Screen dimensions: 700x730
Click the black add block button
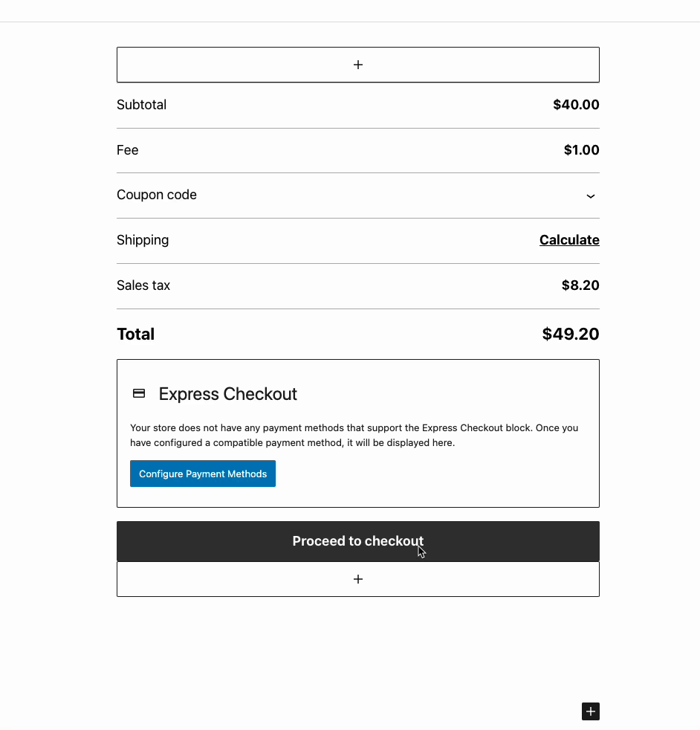pyautogui.click(x=590, y=711)
